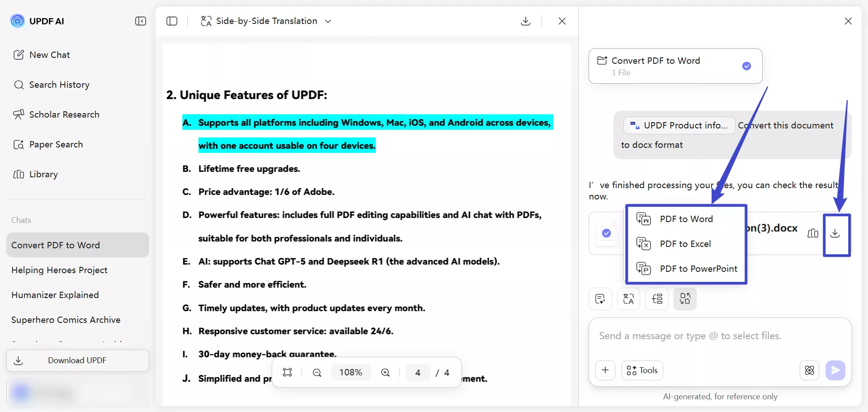Viewport: 868px width, 412px height.
Task: Toggle the translation document side panel
Action: 172,21
